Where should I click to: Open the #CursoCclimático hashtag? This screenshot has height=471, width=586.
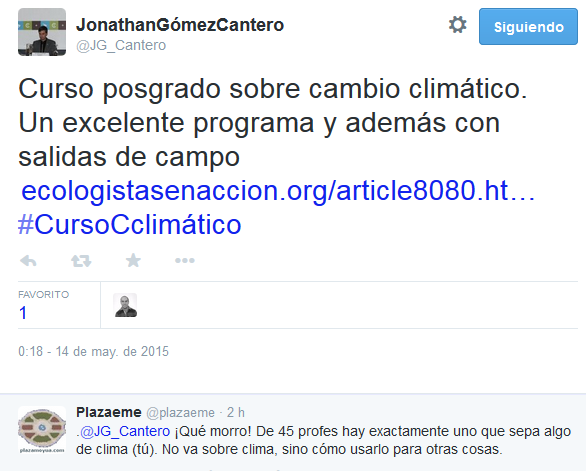coord(130,225)
